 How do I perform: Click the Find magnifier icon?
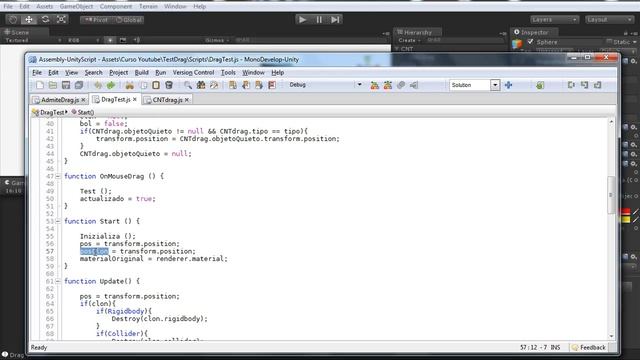click(188, 85)
